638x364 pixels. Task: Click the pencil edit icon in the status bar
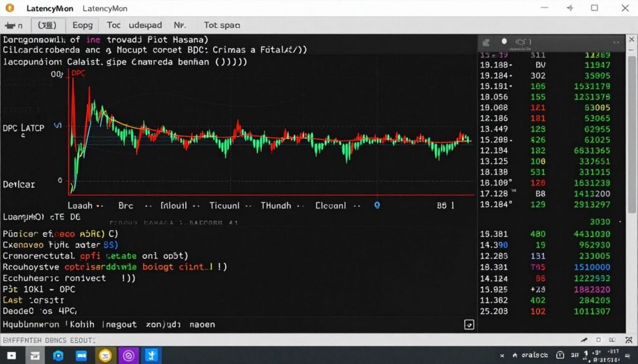pos(584,340)
